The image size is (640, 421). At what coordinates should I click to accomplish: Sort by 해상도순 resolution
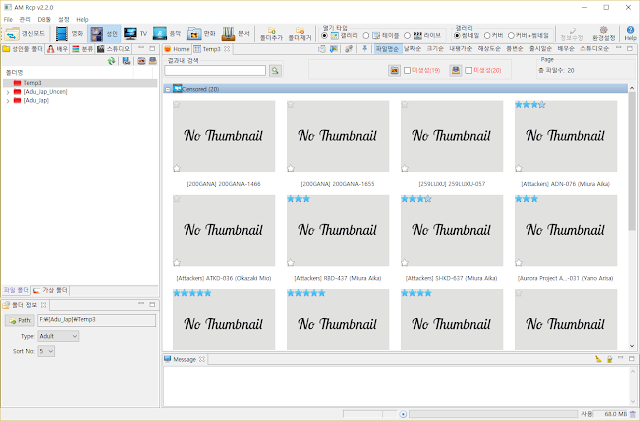point(489,49)
